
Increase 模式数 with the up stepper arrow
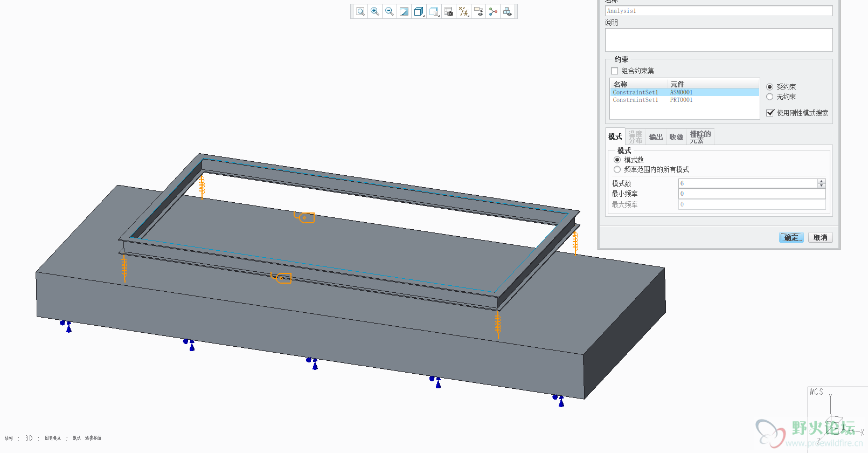tap(822, 181)
